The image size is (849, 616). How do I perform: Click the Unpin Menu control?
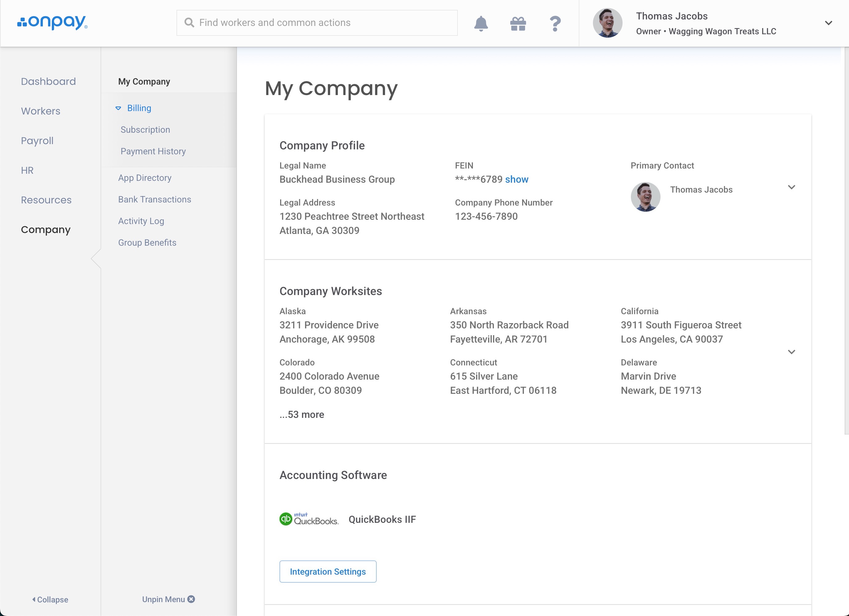coord(168,599)
